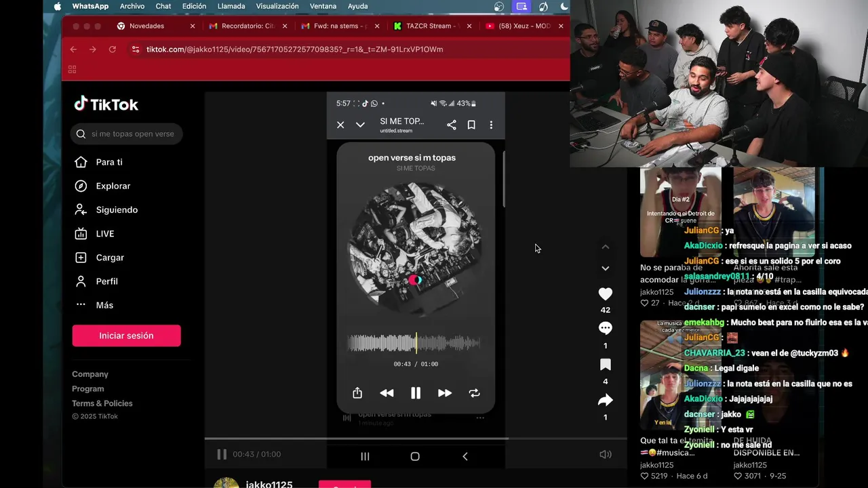
Task: Tap the in-video rewind button
Action: coord(387,393)
